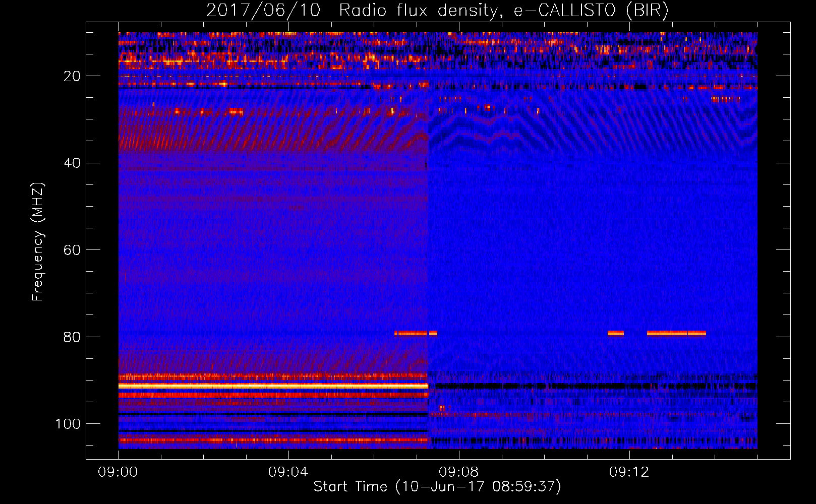Click the "100" frequency tick label
Screen dimensions: 816x504
tap(68, 424)
